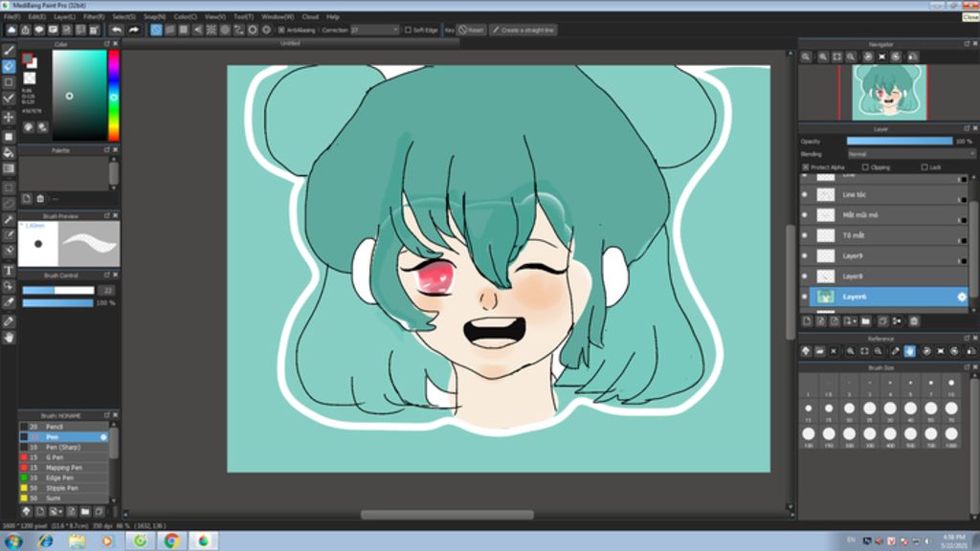The height and width of the screenshot is (551, 980).
Task: Enable the Clipping checkbox
Action: tap(865, 167)
